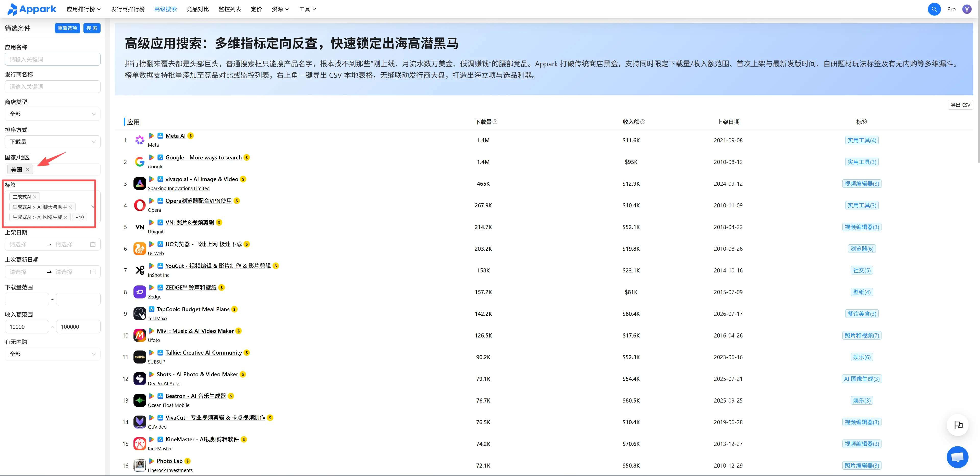Image resolution: width=980 pixels, height=476 pixels.
Task: Click the download count help icon
Action: click(x=495, y=122)
